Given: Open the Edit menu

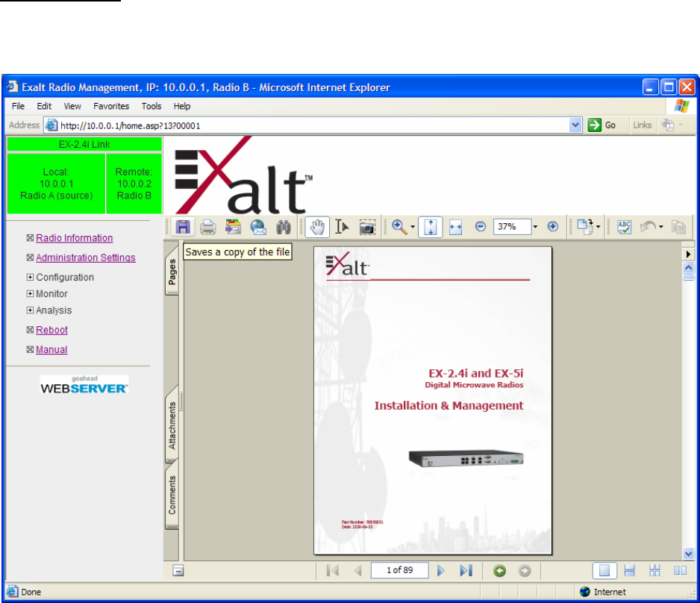Looking at the screenshot, I should [44, 106].
